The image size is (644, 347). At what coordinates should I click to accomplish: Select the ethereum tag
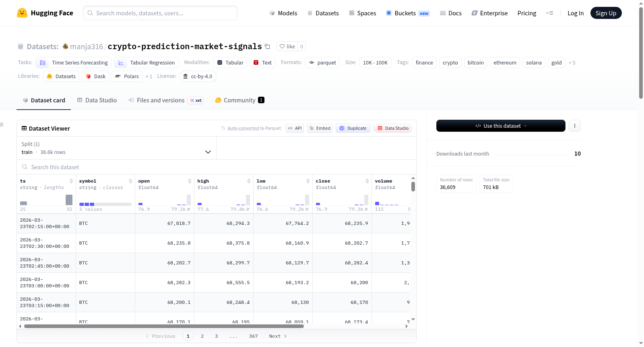point(505,62)
